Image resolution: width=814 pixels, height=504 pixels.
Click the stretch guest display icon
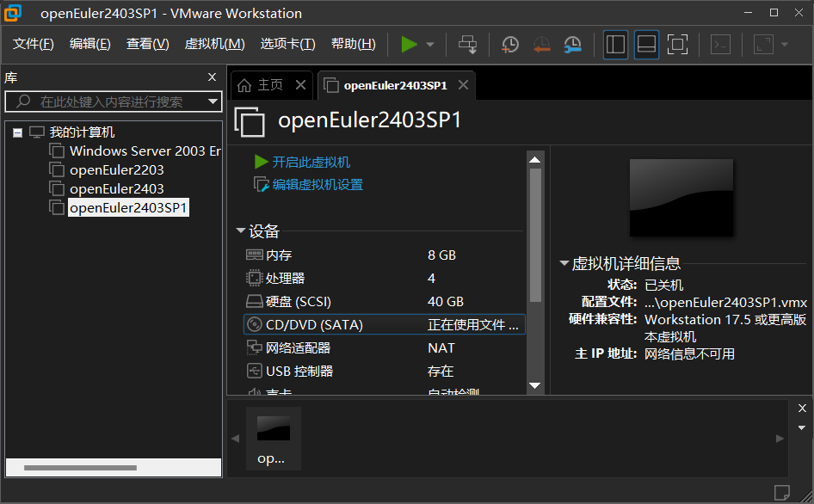pyautogui.click(x=763, y=45)
